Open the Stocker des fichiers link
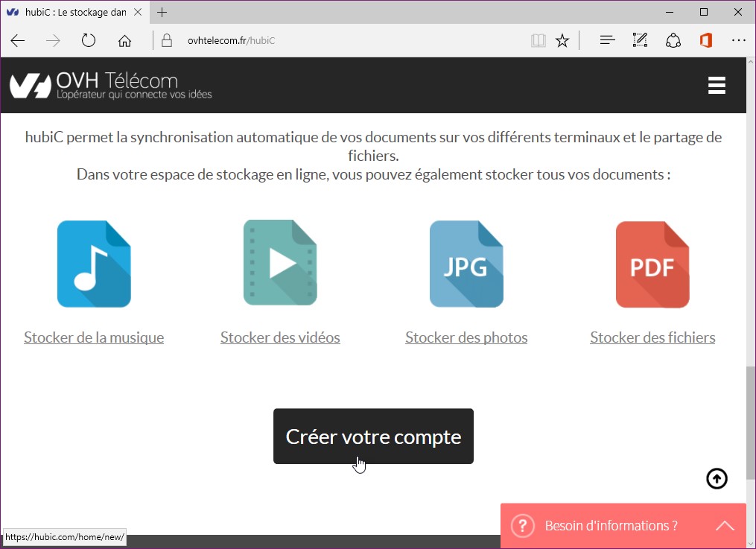 [x=652, y=337]
